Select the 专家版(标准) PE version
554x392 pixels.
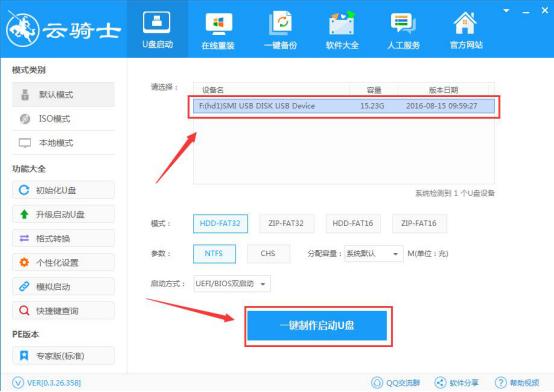pos(64,356)
